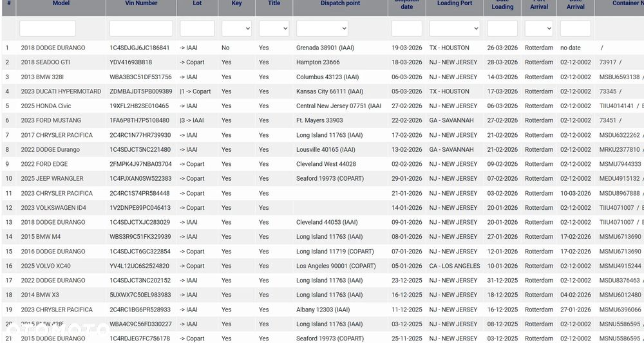644x343 pixels.
Task: Click VIN WBA3B3C51DF531756
Action: point(140,77)
